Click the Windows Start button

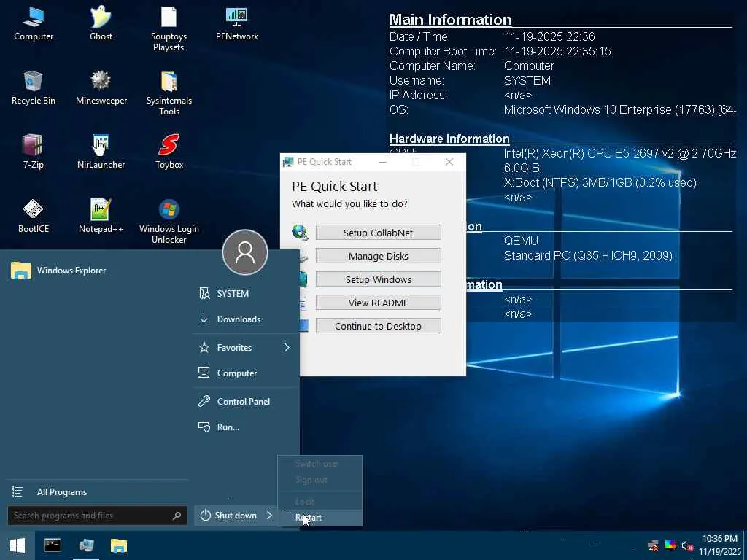point(18,545)
